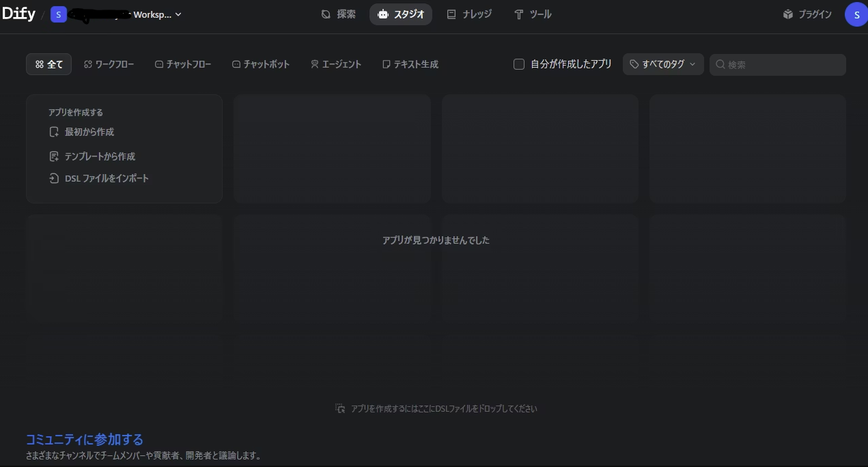Click the search magnifier icon
868x467 pixels.
tap(721, 64)
